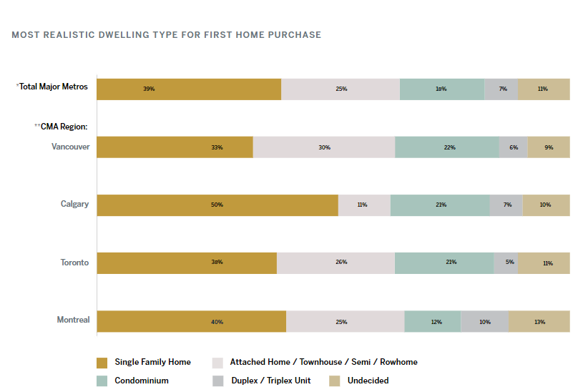
Task: Select Total Major Metros 39% segment
Action: coord(189,89)
